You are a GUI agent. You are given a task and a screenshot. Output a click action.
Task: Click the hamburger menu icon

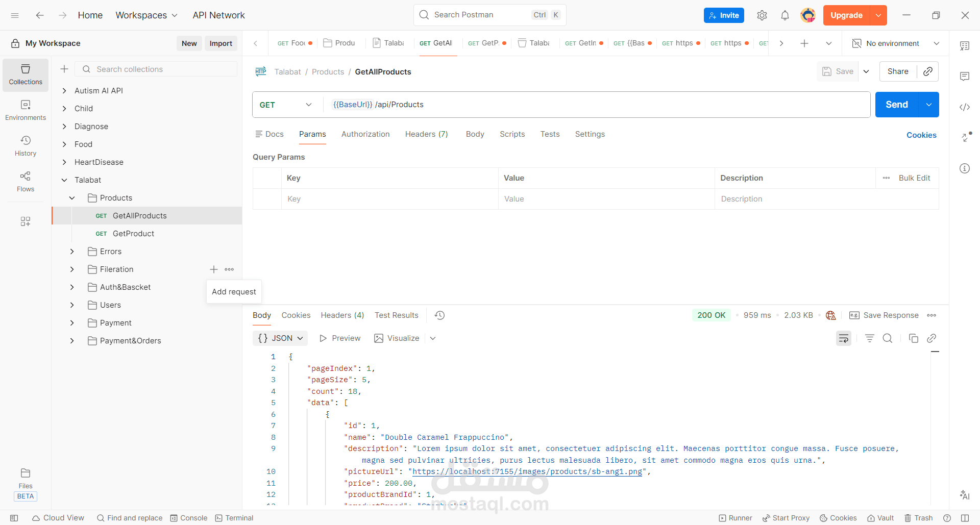point(15,15)
